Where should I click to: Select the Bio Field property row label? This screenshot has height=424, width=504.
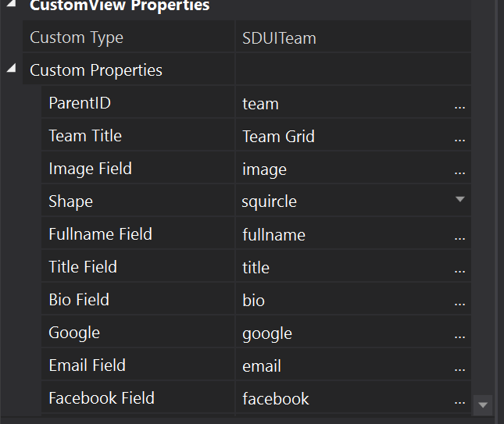point(79,300)
